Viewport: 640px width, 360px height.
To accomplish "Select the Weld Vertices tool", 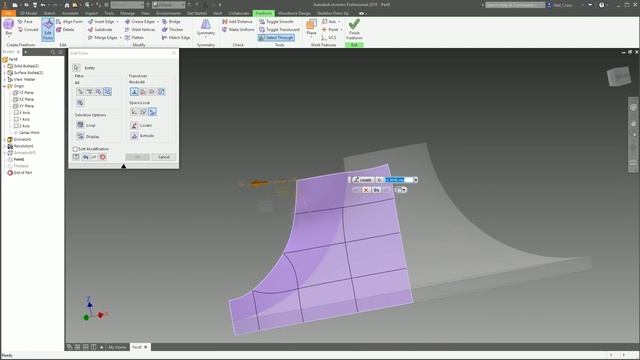I will (x=140, y=29).
